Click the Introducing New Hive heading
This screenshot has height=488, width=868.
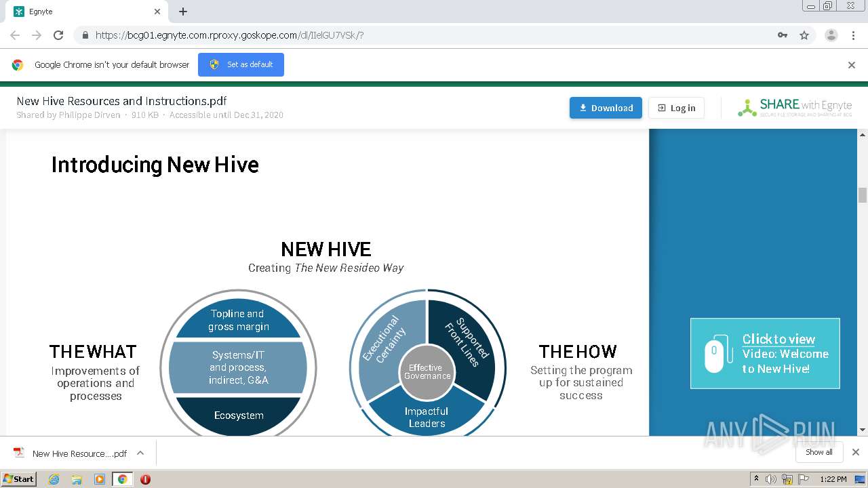[x=155, y=165]
